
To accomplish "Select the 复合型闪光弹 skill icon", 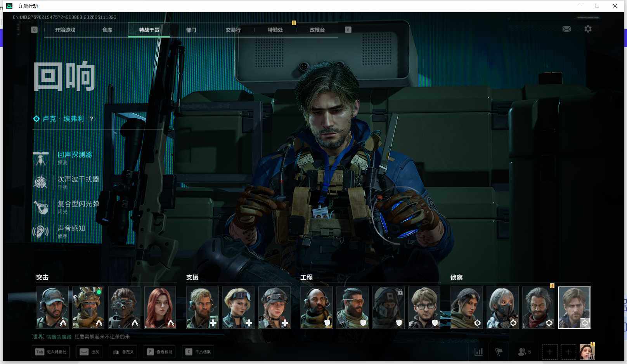I will coord(40,207).
